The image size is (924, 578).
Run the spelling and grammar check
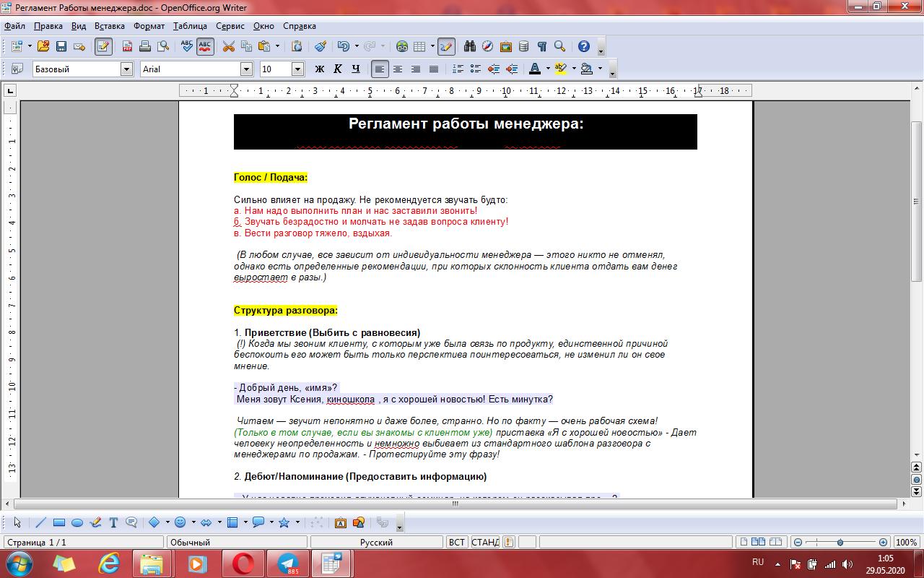187,46
